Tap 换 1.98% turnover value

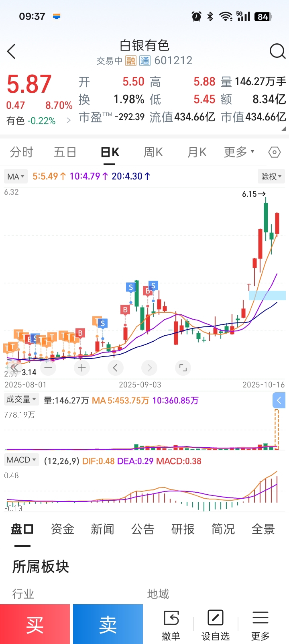[x=112, y=99]
